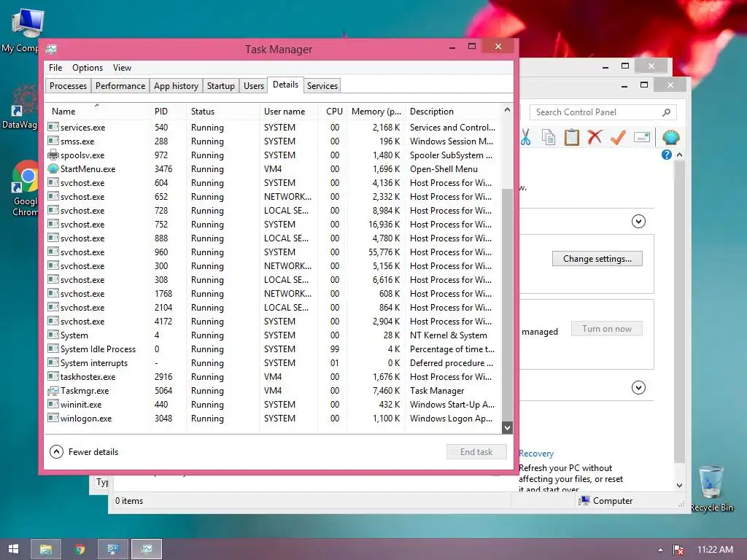Switch to the App history tab
The height and width of the screenshot is (560, 747).
click(176, 86)
